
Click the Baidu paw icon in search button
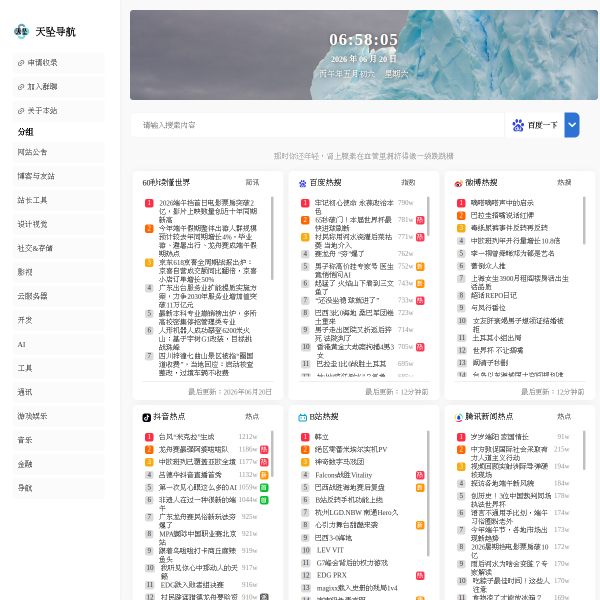click(518, 125)
